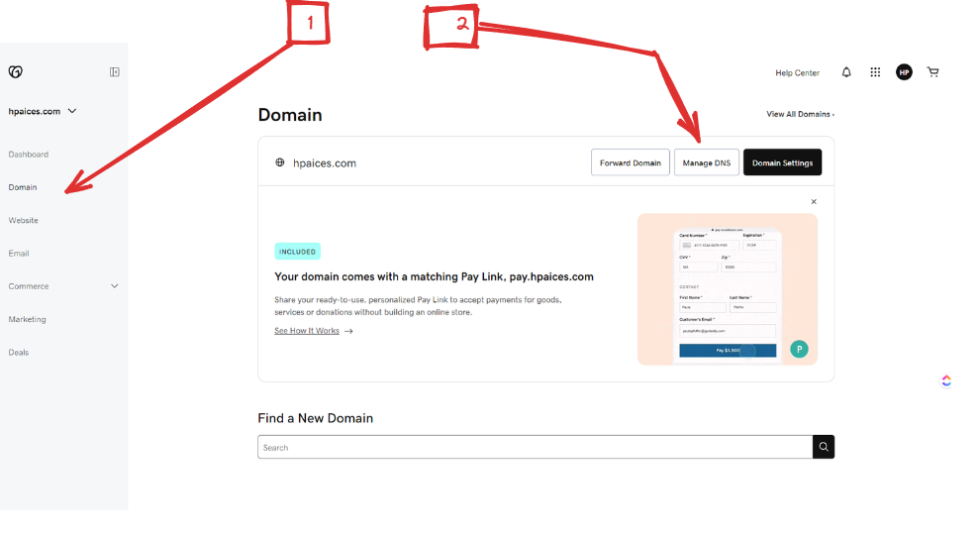
Task: Expand the hpaices.com domain selector
Action: [72, 111]
